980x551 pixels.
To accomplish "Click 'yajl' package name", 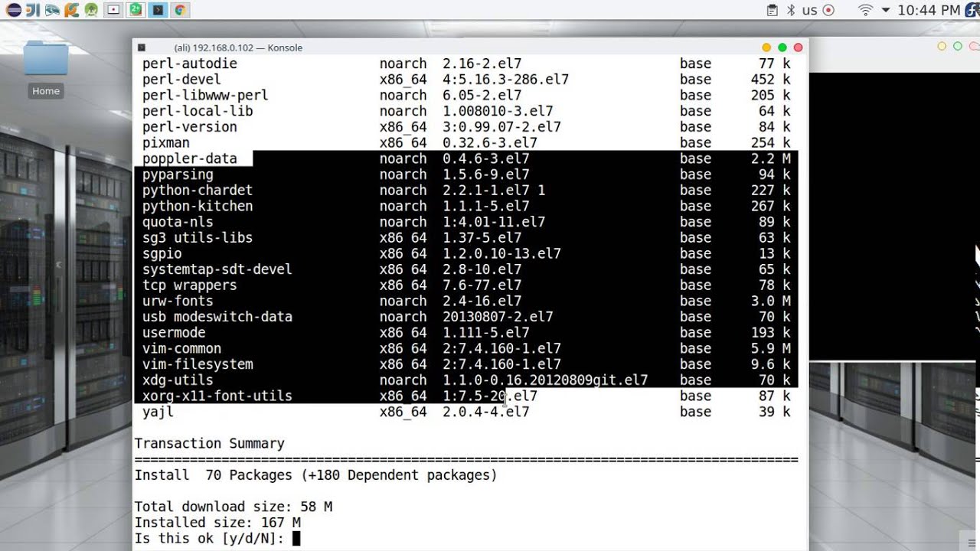I will coord(158,412).
